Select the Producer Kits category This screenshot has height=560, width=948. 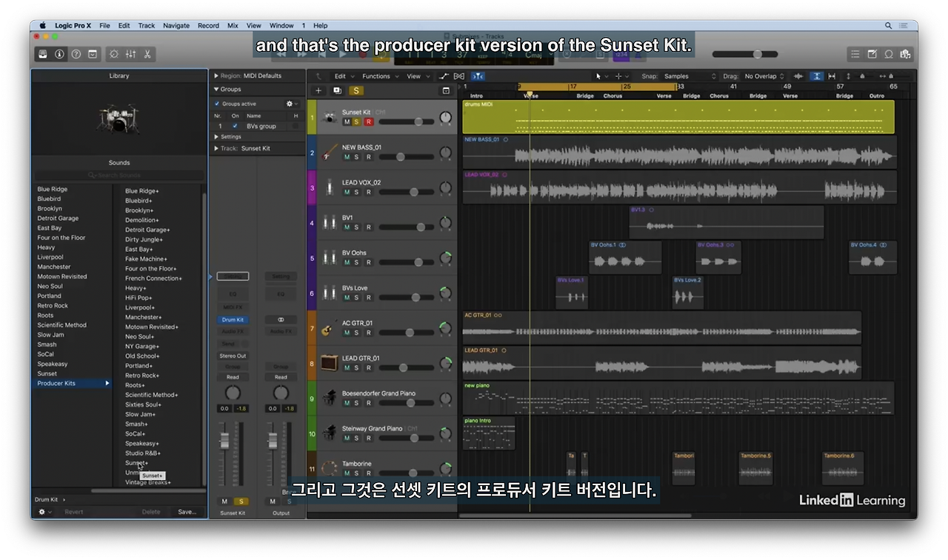(x=73, y=383)
